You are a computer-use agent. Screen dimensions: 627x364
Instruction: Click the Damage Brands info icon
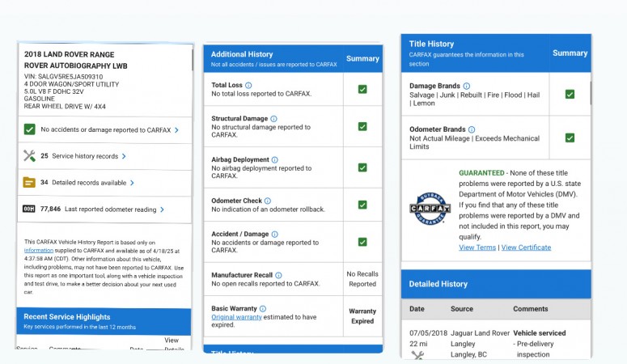pyautogui.click(x=466, y=86)
